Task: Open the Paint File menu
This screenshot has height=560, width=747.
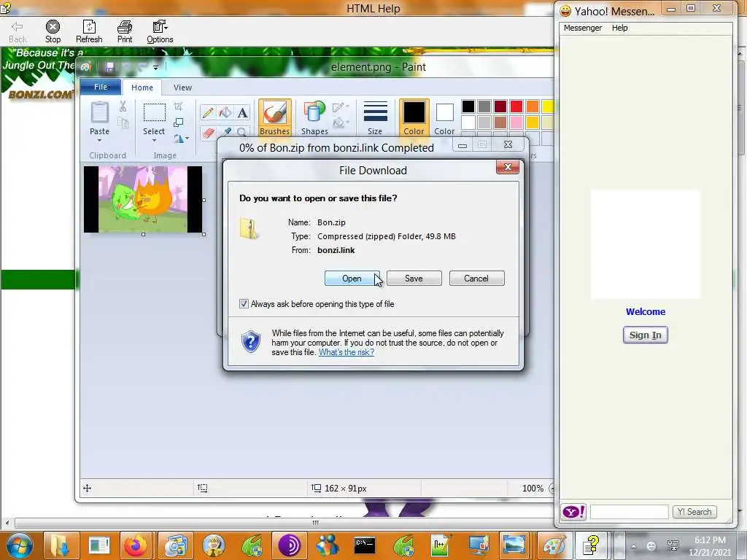Action: tap(101, 87)
